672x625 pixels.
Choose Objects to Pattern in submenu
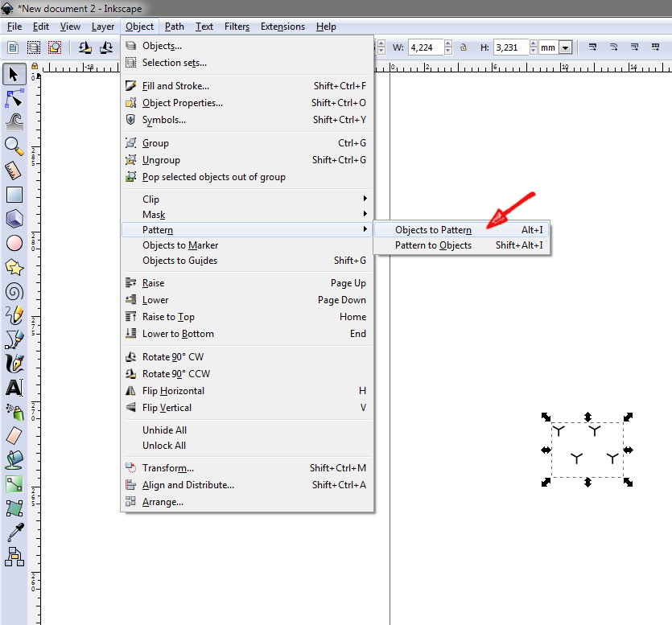(x=462, y=230)
